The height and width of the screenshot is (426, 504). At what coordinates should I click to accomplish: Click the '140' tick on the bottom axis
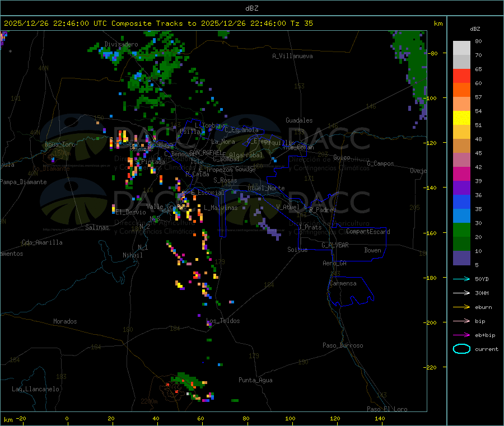380,418
